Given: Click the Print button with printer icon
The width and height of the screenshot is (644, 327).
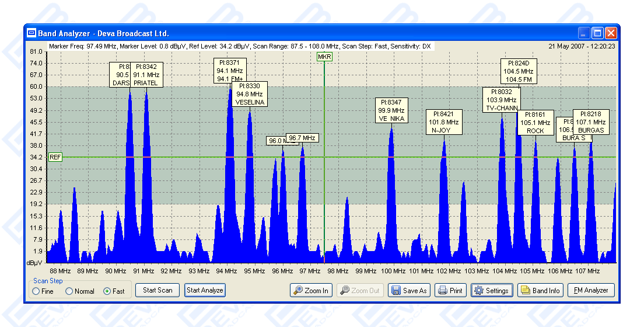Looking at the screenshot, I should 450,290.
